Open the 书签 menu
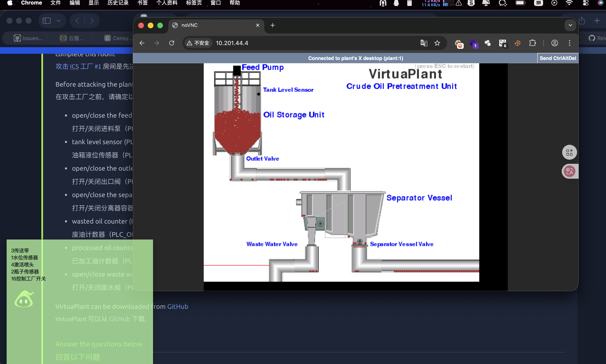 143,3
